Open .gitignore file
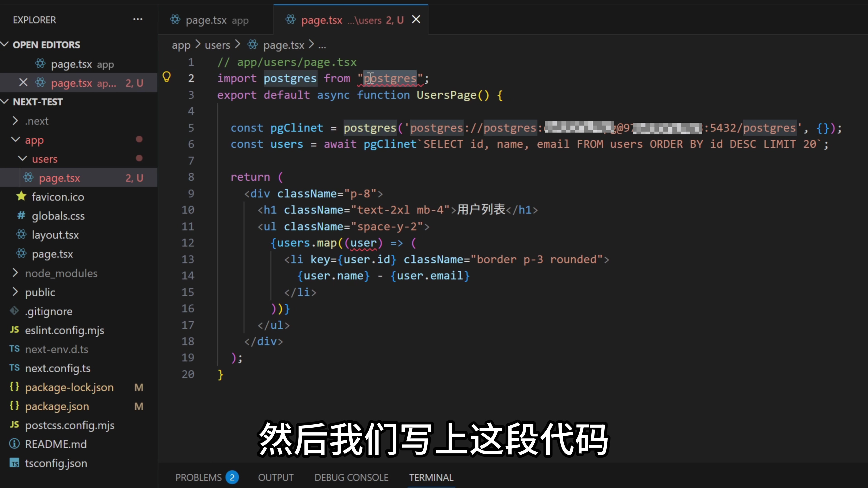 49,311
